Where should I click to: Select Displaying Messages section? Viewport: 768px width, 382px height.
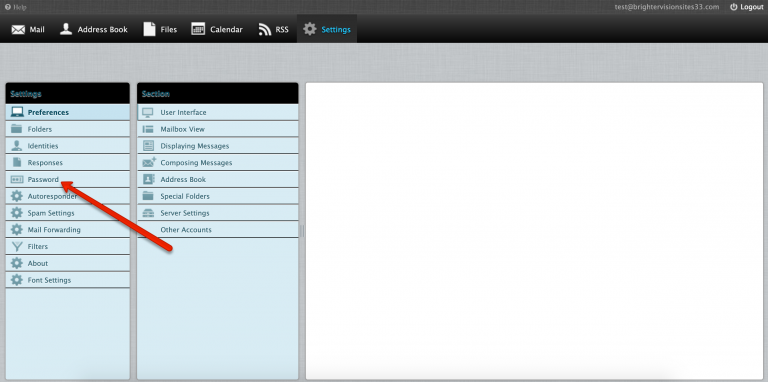[x=217, y=145]
